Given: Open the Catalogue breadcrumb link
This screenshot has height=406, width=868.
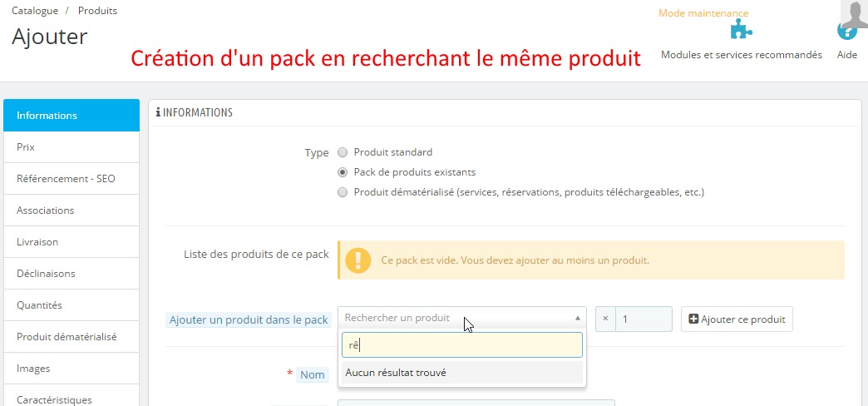Looking at the screenshot, I should click(x=36, y=11).
